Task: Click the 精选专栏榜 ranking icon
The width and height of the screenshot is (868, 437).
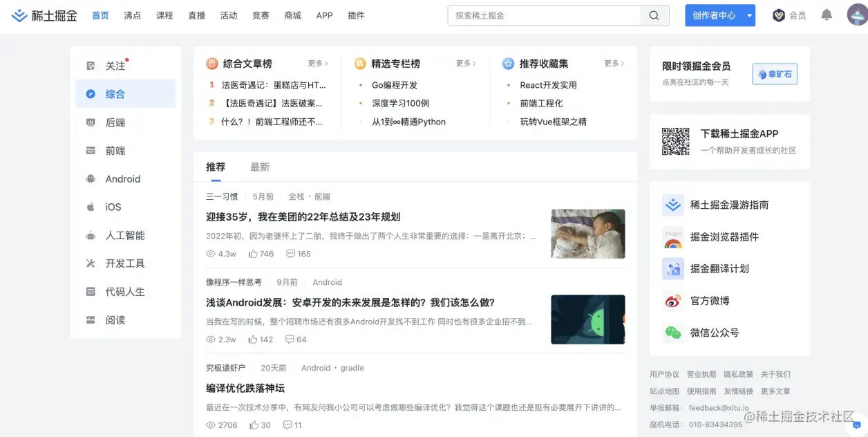Action: pos(360,64)
